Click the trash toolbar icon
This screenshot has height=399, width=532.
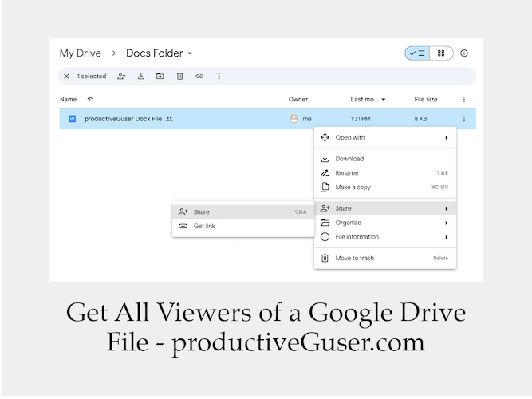179,77
